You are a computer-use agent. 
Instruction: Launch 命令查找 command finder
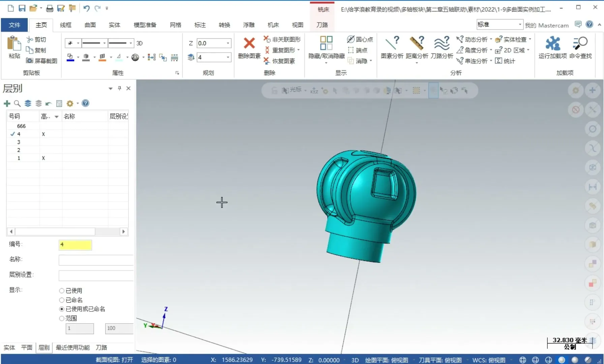[x=580, y=47]
